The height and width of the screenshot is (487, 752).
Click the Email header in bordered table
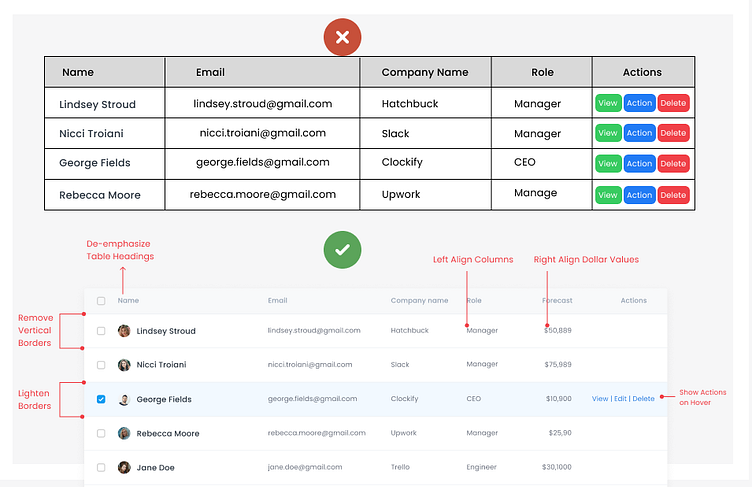pos(210,72)
